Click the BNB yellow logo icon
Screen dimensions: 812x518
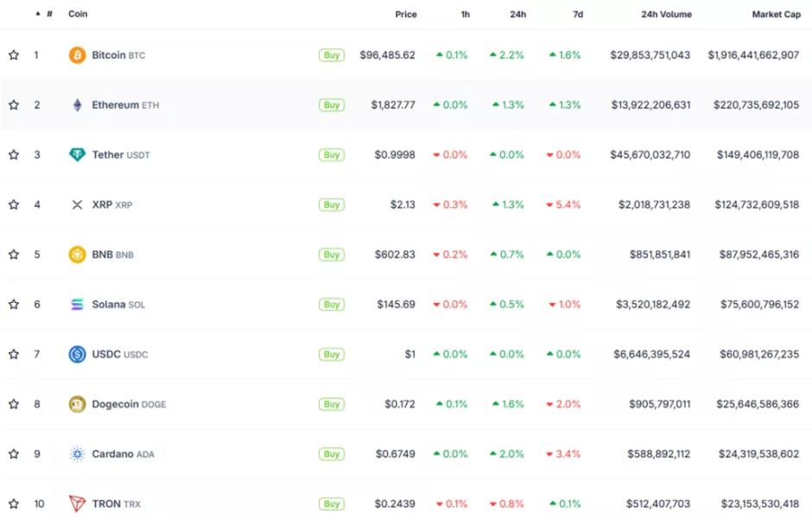77,255
